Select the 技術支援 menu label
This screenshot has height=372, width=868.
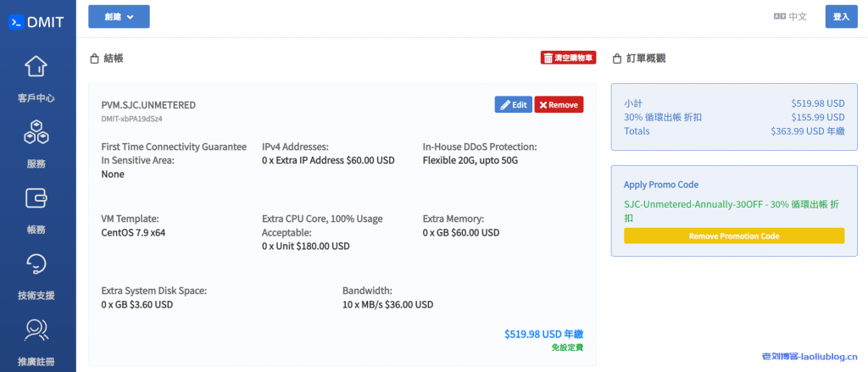click(x=36, y=296)
